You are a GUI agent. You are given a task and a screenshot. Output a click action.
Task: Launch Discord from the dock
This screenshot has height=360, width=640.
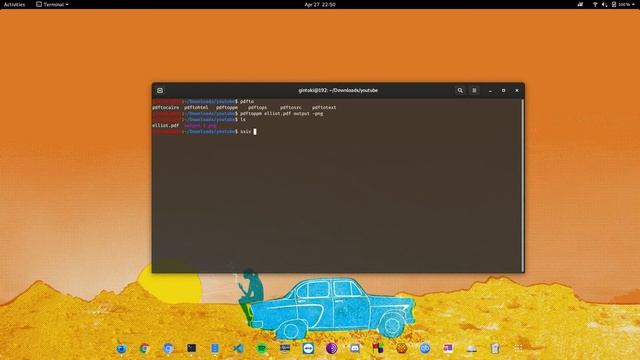click(355, 348)
